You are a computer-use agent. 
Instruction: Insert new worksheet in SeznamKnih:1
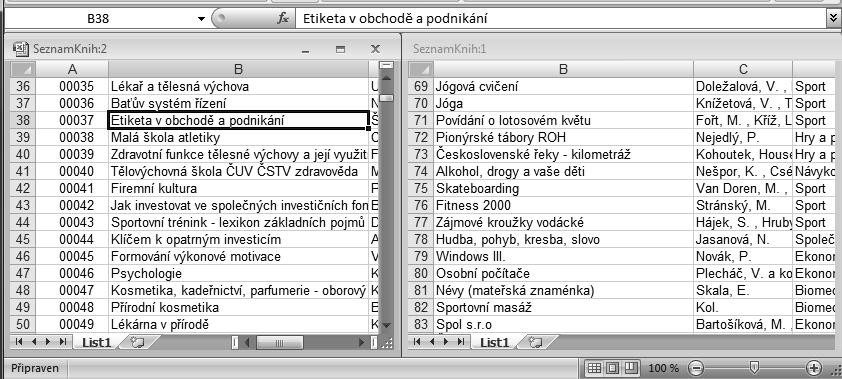coord(535,342)
